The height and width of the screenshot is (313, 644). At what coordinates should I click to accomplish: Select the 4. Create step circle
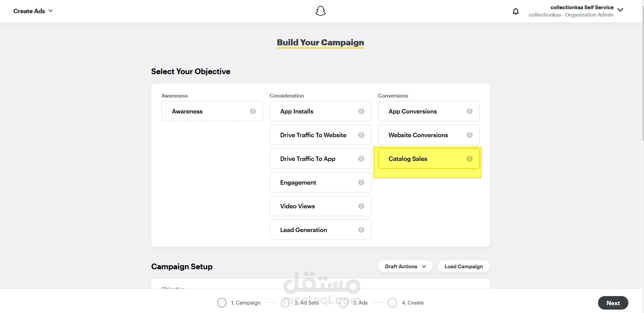click(x=392, y=302)
